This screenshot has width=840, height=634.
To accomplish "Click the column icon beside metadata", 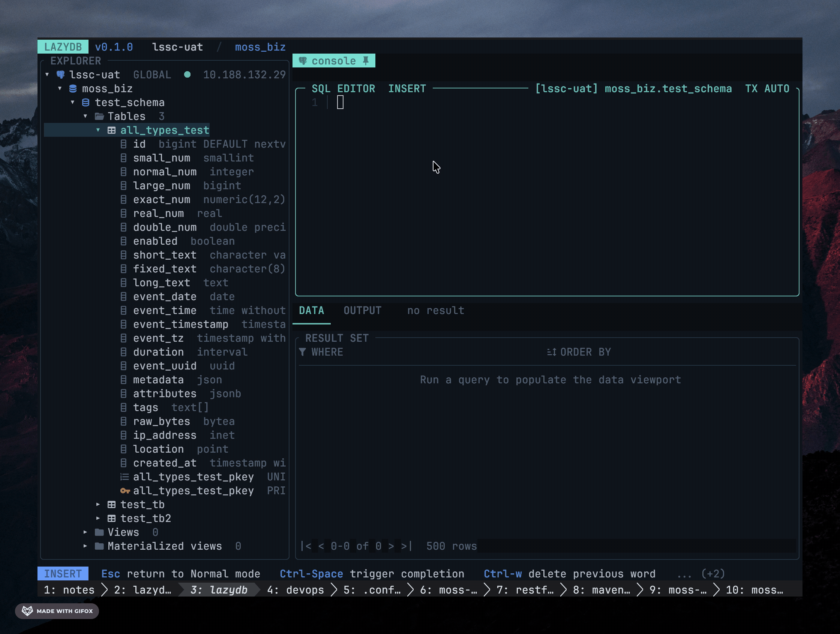I will tap(123, 380).
